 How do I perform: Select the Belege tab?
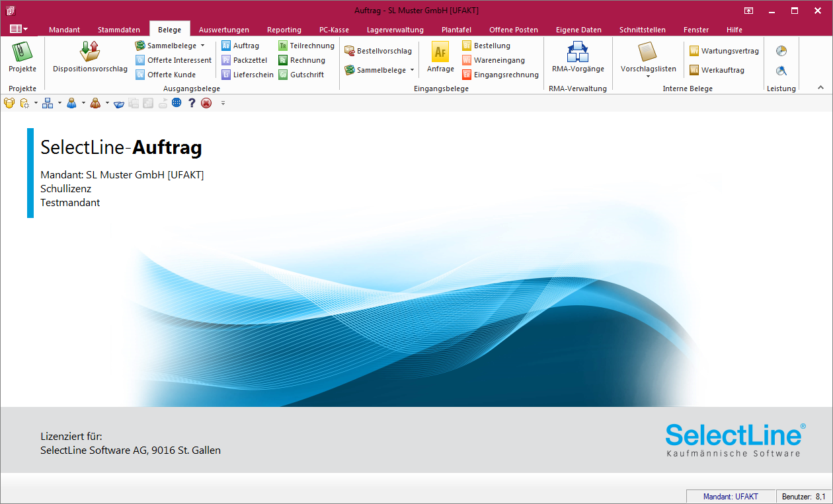click(170, 30)
